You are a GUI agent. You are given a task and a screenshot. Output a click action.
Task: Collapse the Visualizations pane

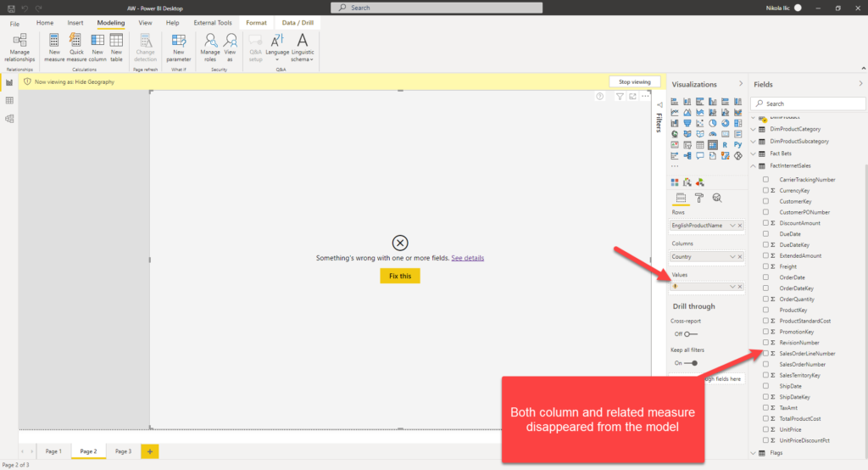(741, 84)
